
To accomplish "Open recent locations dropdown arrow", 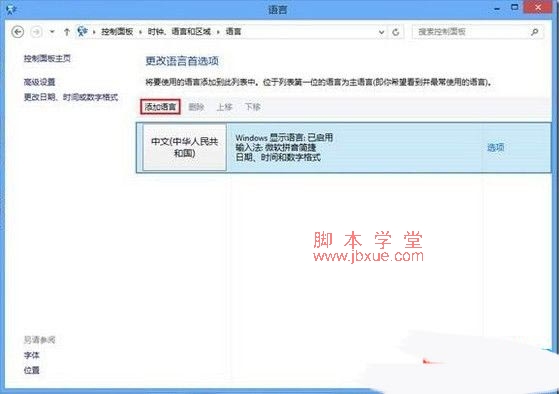I will [x=52, y=32].
